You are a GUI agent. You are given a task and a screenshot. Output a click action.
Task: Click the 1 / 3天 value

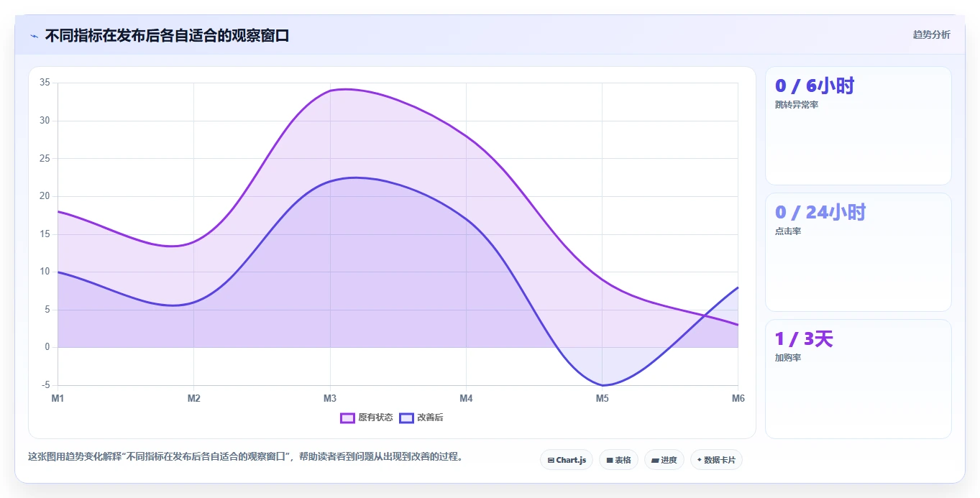tap(804, 339)
